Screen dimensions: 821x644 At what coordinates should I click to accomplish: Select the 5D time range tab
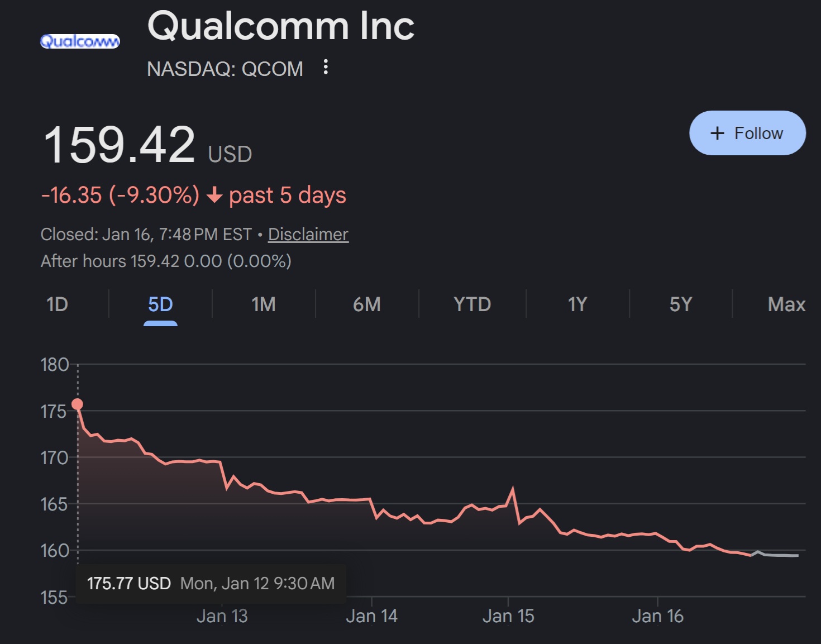(160, 304)
